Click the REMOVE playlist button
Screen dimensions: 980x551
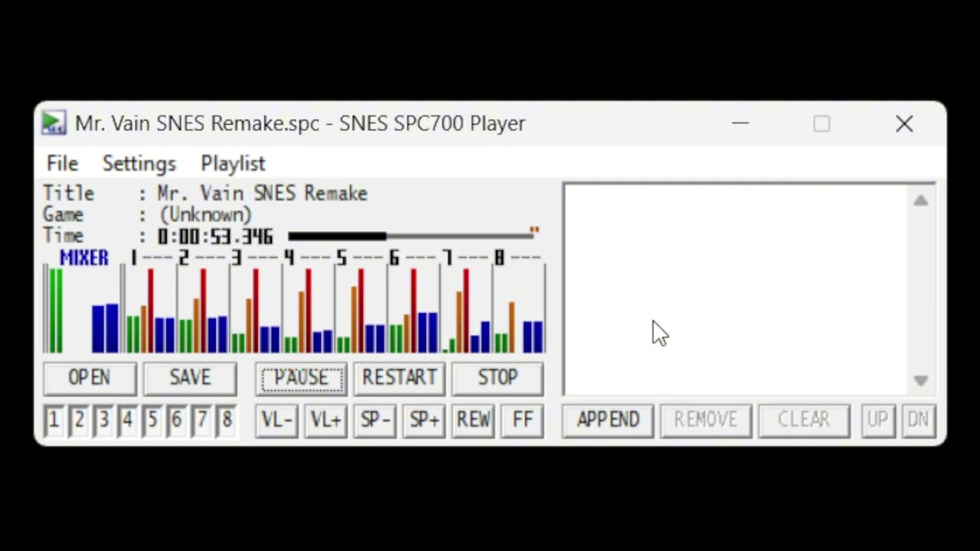tap(706, 420)
